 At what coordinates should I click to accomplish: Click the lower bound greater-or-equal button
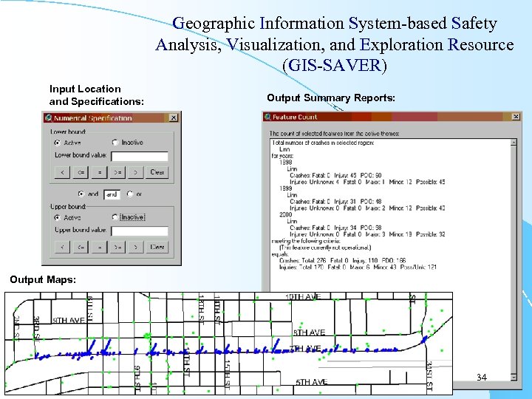click(x=117, y=172)
